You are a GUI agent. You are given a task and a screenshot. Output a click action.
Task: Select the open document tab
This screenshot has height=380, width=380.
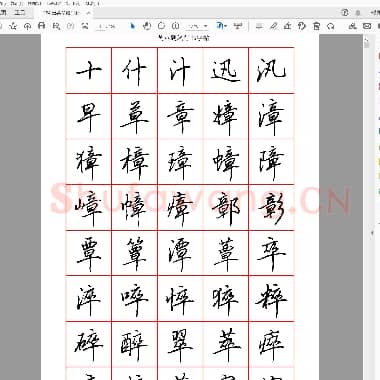[x=62, y=13]
